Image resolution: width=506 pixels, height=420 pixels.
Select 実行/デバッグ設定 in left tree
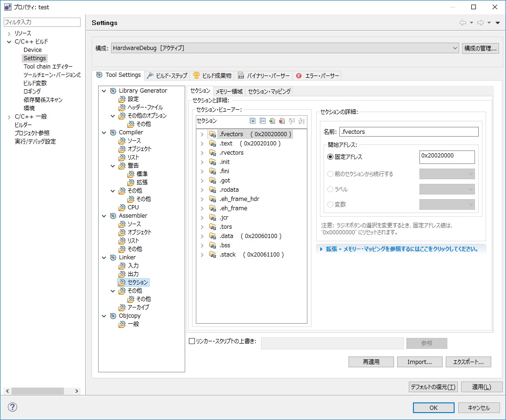[x=35, y=141]
